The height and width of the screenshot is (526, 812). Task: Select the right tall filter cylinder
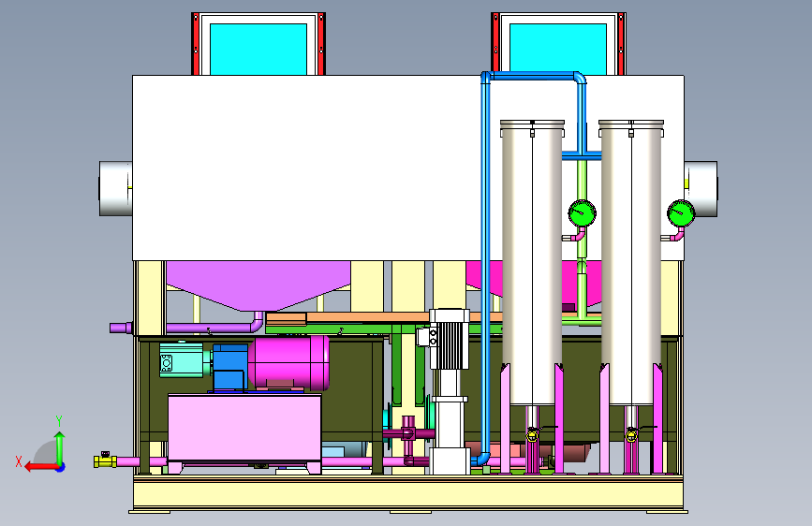coord(631,262)
